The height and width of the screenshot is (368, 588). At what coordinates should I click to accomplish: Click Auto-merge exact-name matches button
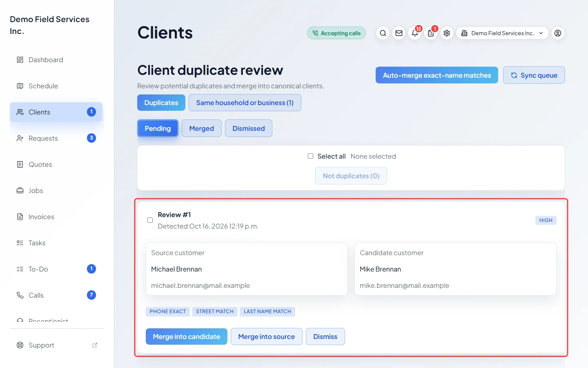437,75
